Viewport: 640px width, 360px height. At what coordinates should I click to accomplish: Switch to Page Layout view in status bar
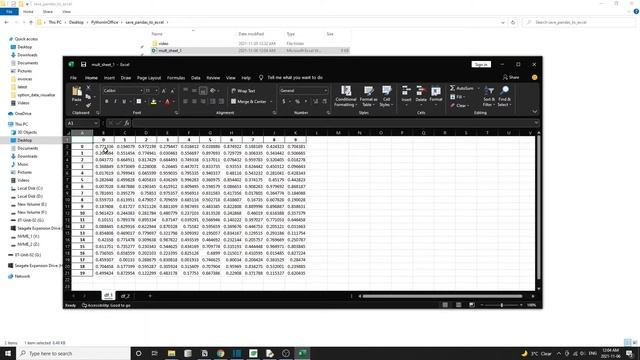coord(458,305)
